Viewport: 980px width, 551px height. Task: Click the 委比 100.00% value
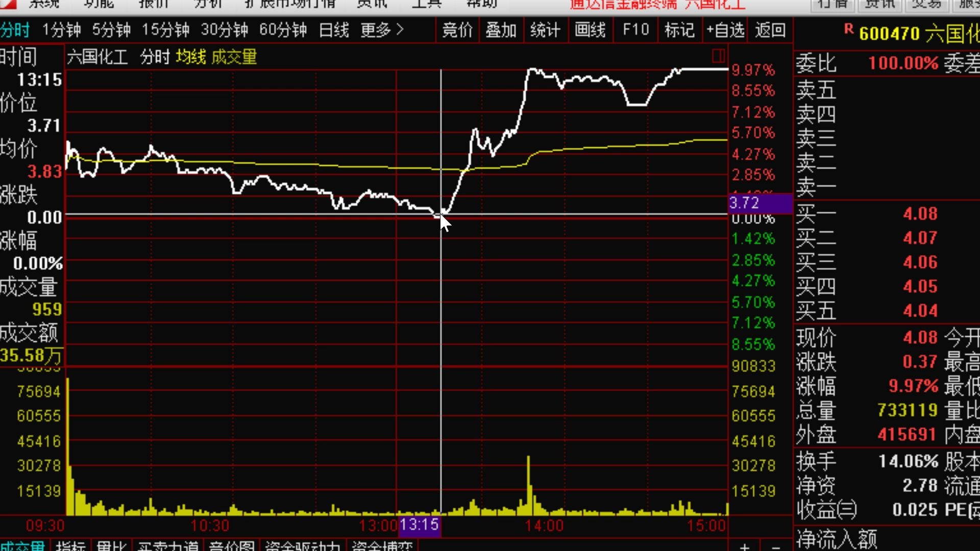pyautogui.click(x=903, y=63)
